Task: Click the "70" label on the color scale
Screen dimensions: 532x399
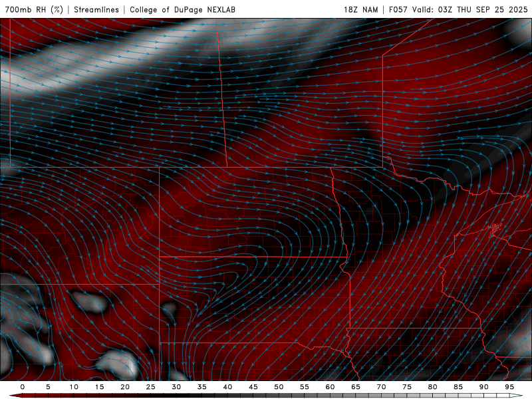Action: click(x=381, y=387)
